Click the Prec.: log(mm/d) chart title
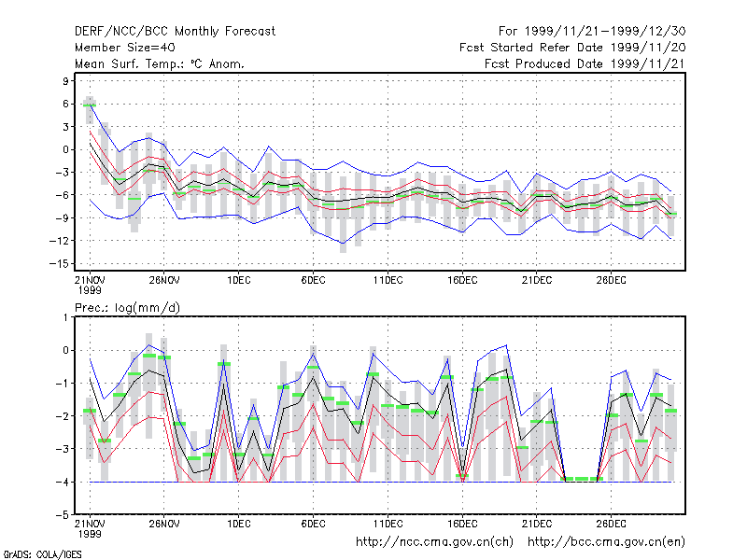Screen dimensions: 747x560 [x=127, y=308]
